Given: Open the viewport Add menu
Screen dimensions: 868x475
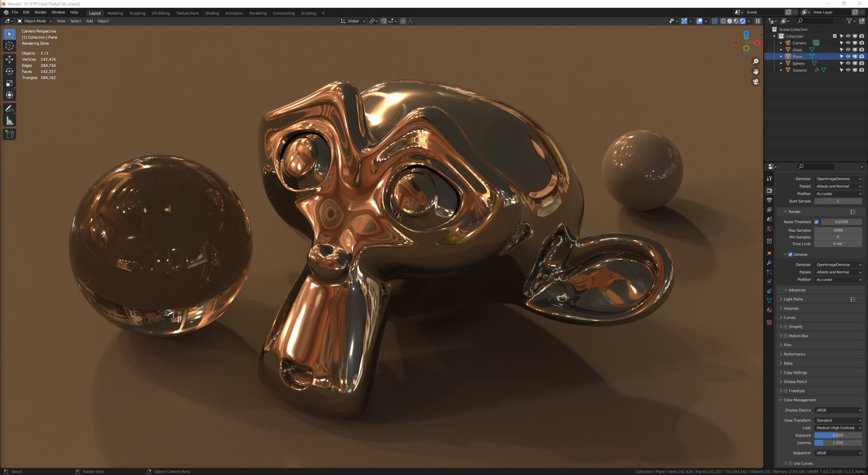Looking at the screenshot, I should pos(89,21).
